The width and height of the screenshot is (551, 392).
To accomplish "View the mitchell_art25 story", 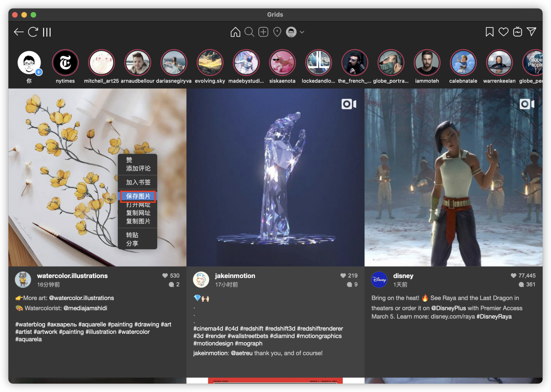I will (101, 63).
